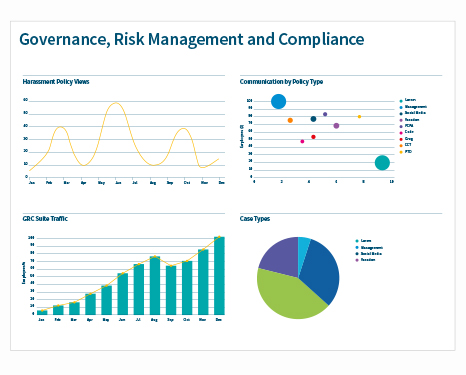
Task: Select the Aug bar in GRC Suite Traffic
Action: pos(155,285)
